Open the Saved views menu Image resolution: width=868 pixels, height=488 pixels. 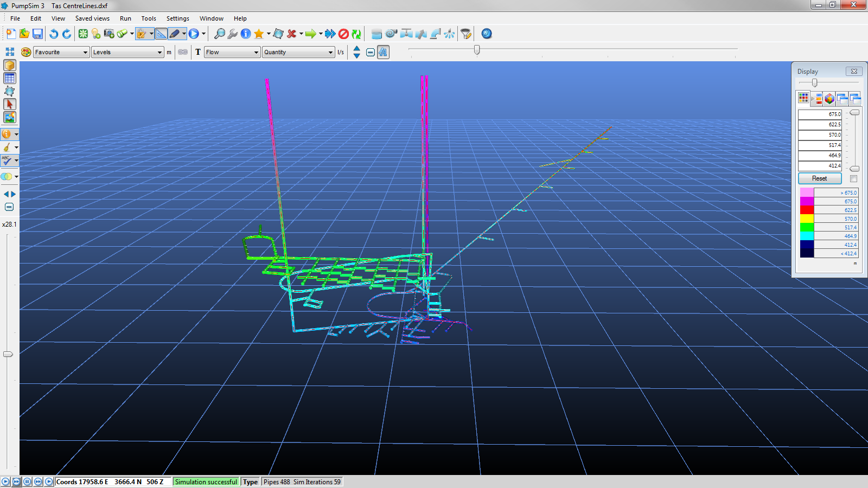[x=92, y=18]
